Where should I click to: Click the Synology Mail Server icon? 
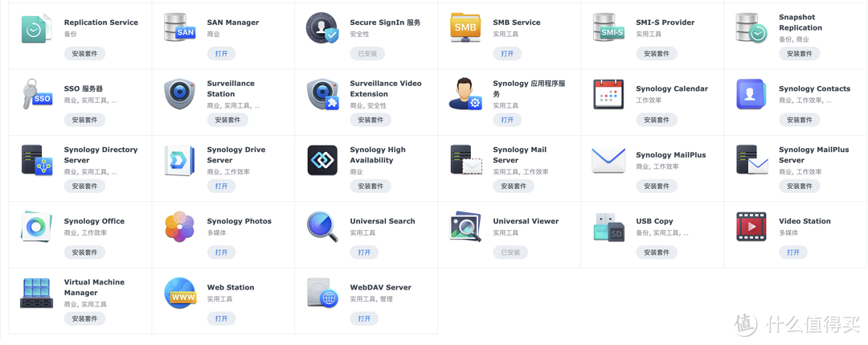point(465,160)
